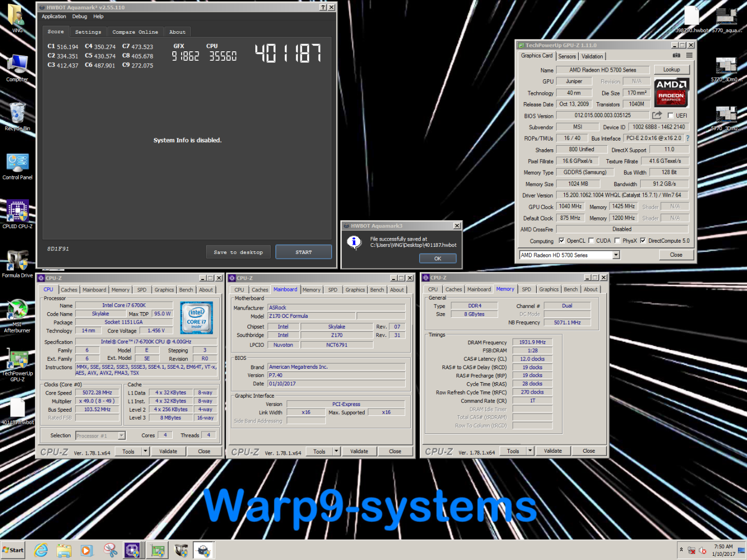The height and width of the screenshot is (560, 747).
Task: Switch to the Settings tab in Aquamark
Action: [88, 32]
